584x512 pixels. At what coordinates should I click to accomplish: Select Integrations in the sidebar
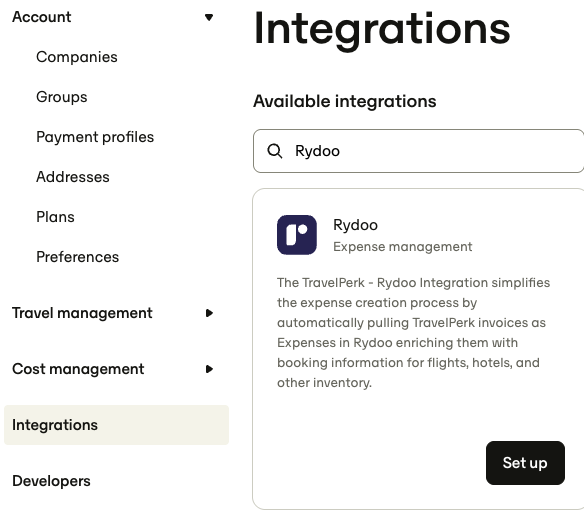pyautogui.click(x=116, y=425)
